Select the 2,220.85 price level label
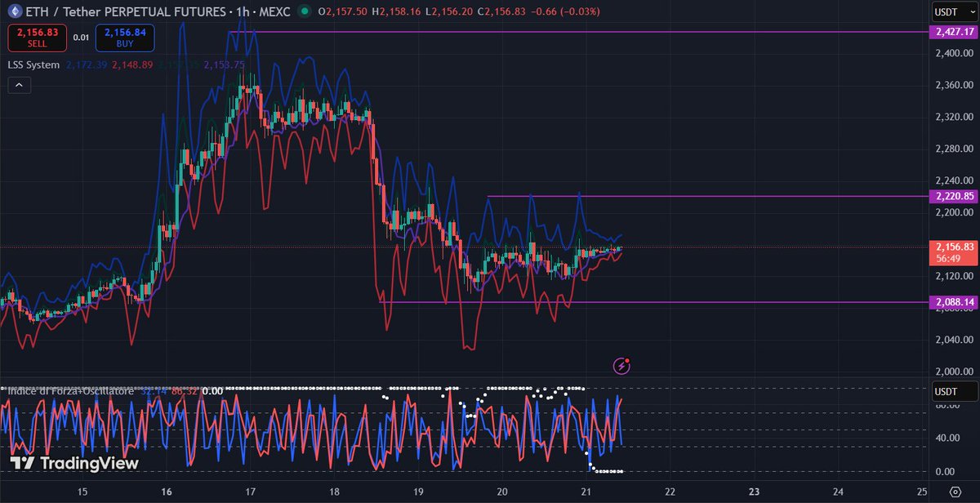This screenshot has width=980, height=503. click(x=952, y=196)
